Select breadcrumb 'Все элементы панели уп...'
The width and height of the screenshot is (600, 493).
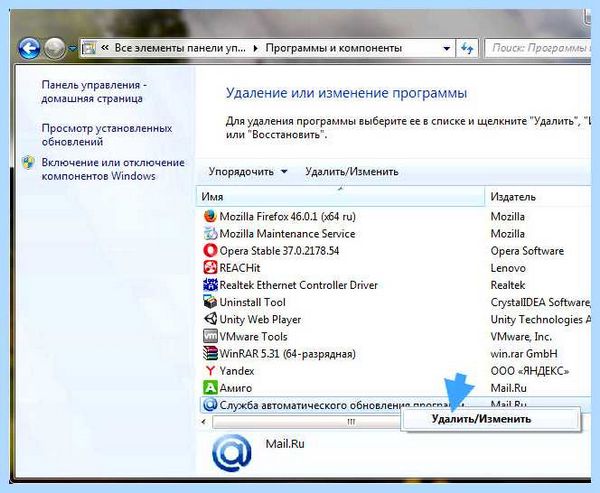pyautogui.click(x=180, y=48)
